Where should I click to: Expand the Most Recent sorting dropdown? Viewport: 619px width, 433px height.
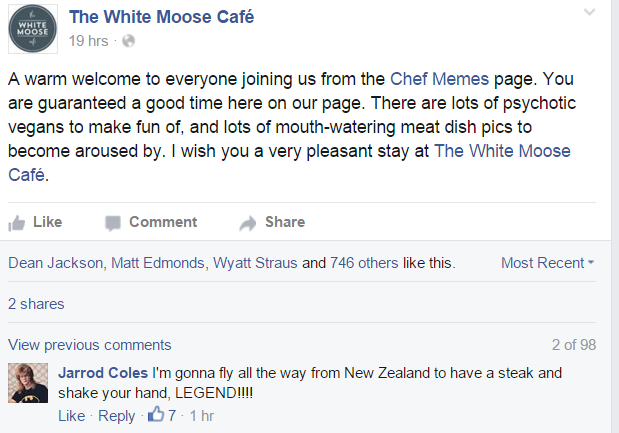tap(547, 263)
